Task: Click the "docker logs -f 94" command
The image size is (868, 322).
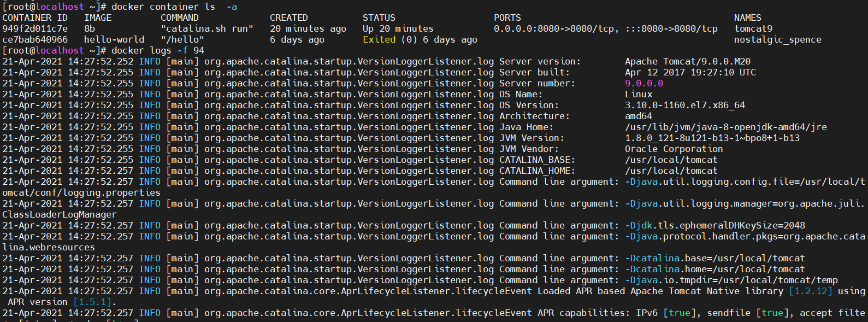Action: click(158, 50)
